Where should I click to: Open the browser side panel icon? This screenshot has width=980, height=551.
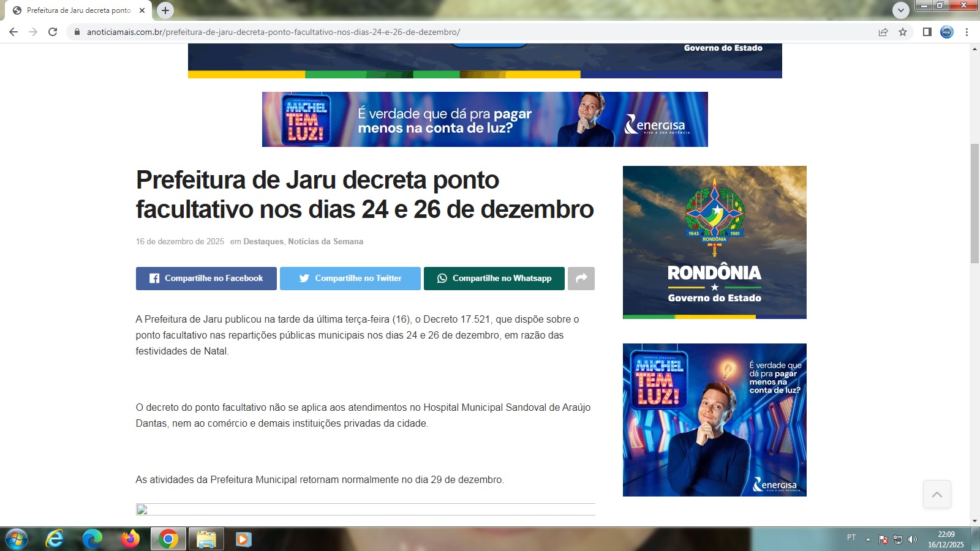pyautogui.click(x=927, y=32)
